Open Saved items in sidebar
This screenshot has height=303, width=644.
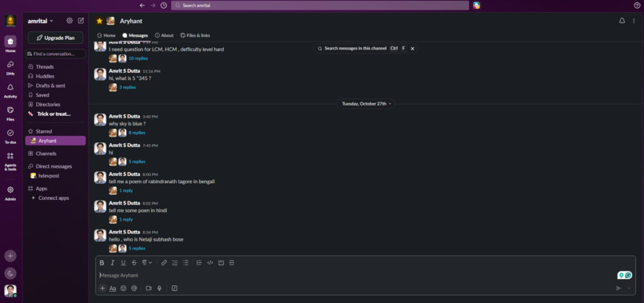42,95
